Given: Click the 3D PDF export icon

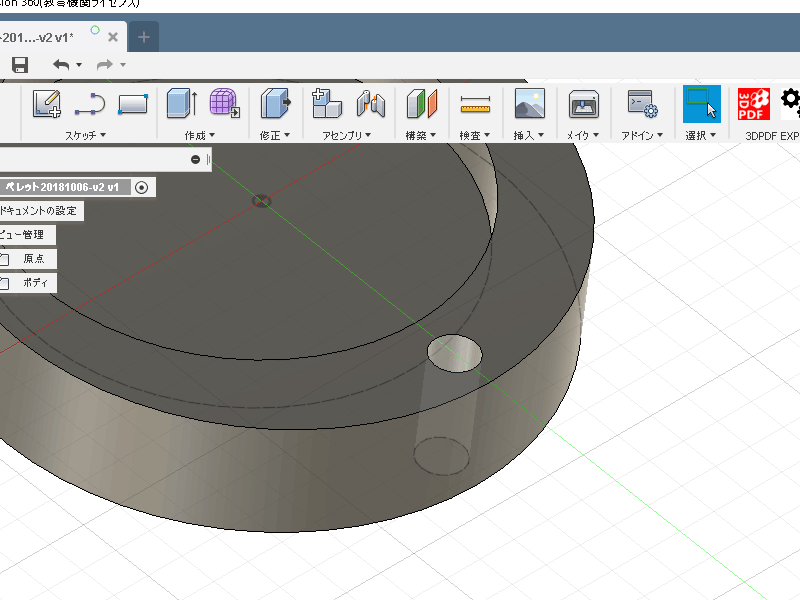Looking at the screenshot, I should click(754, 104).
